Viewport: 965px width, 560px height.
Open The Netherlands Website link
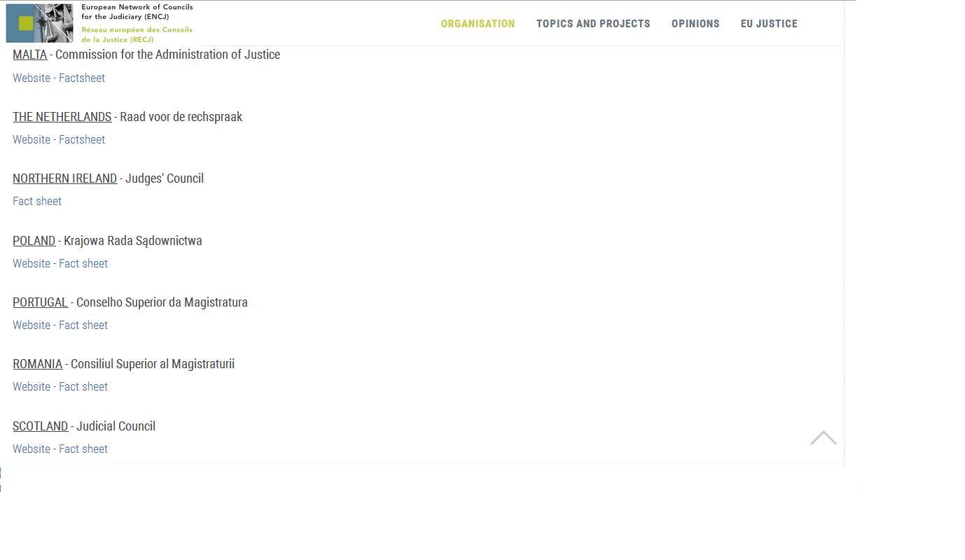[32, 139]
